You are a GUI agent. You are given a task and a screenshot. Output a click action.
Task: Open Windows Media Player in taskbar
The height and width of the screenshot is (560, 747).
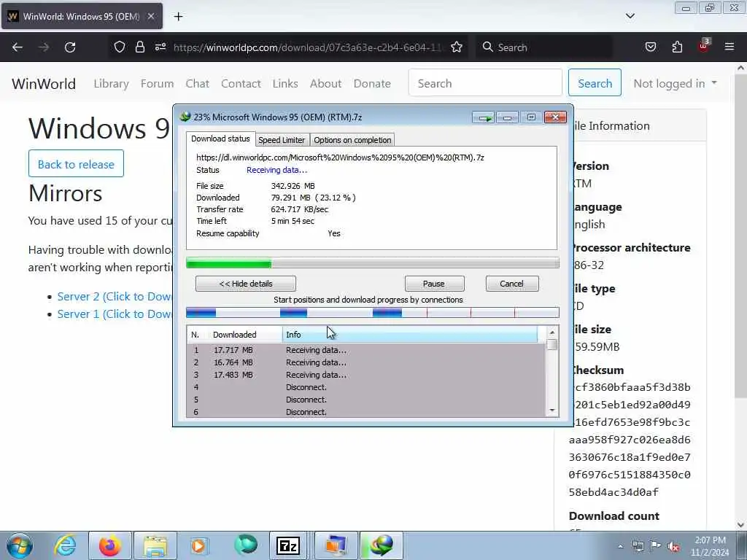pyautogui.click(x=198, y=545)
